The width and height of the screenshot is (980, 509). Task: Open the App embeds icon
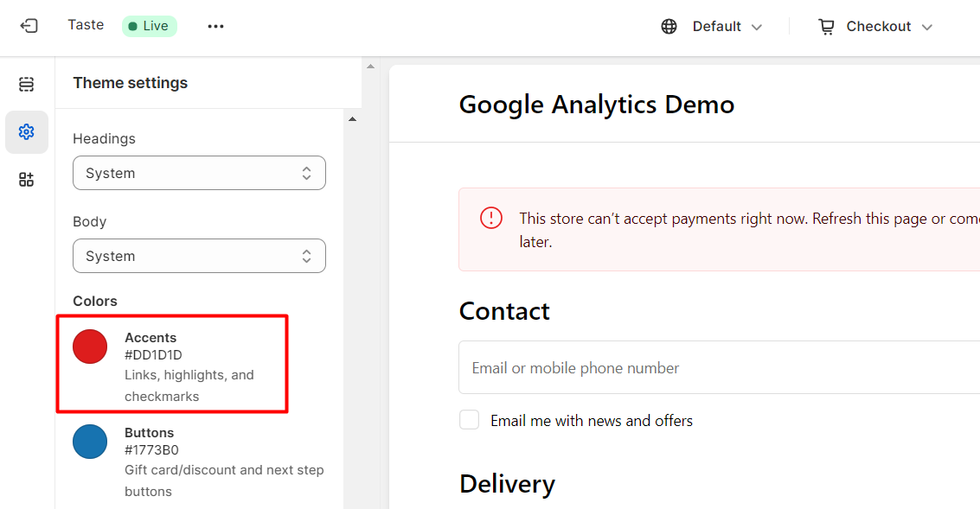(x=26, y=180)
